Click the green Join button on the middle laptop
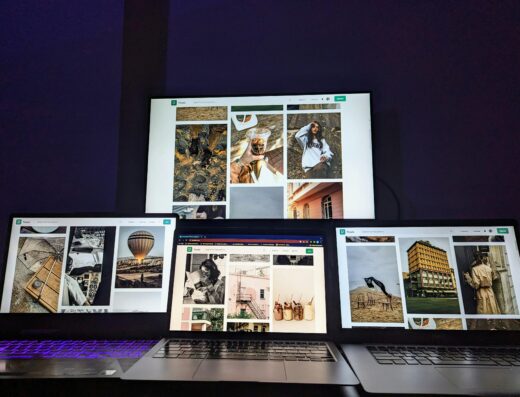The image size is (520, 397). point(309,251)
